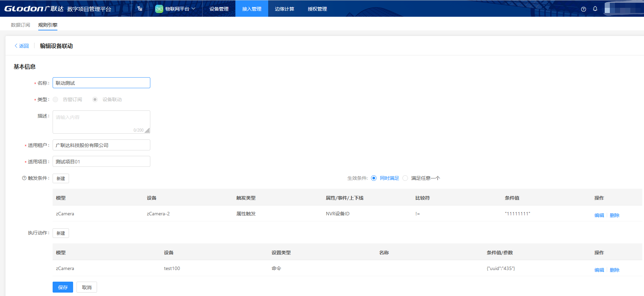Screen dimensions: 644x296
Task: Open the 适用租户 selection field
Action: [101, 145]
